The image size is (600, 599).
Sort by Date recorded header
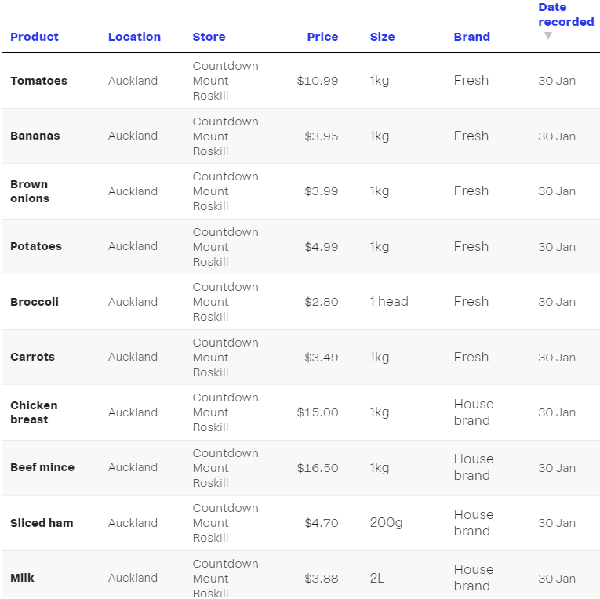click(565, 14)
